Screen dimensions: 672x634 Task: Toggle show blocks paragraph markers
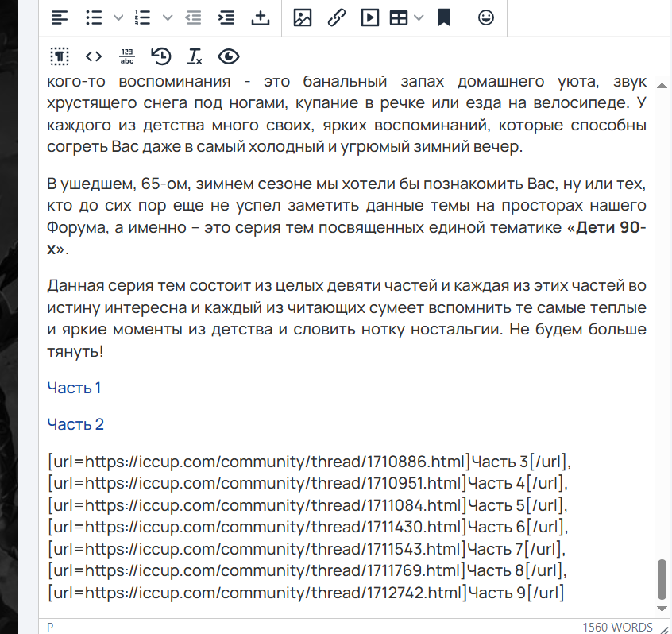point(60,56)
